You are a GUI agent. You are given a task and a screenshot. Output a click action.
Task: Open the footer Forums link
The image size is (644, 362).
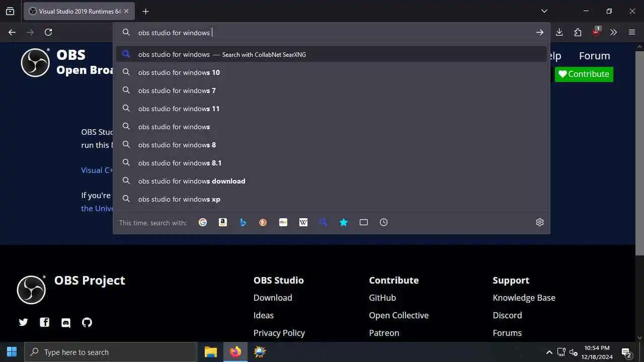pyautogui.click(x=507, y=333)
